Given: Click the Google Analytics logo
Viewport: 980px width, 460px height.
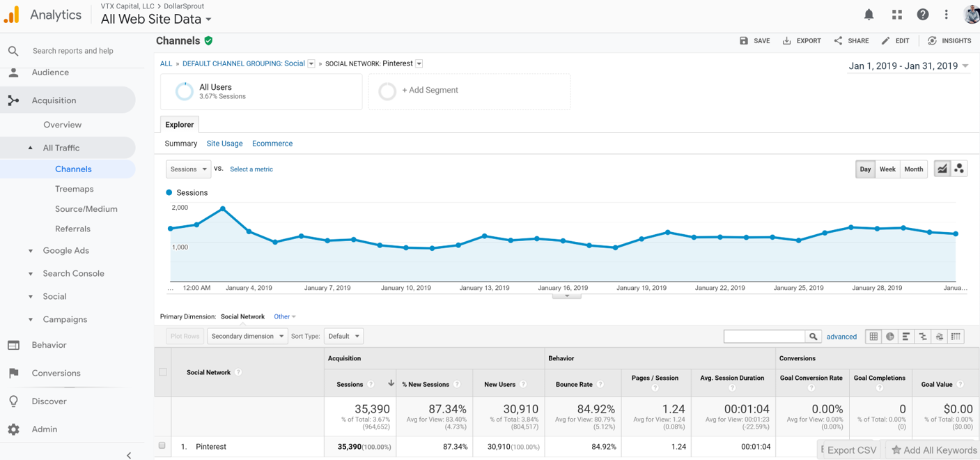Looking at the screenshot, I should click(x=12, y=15).
